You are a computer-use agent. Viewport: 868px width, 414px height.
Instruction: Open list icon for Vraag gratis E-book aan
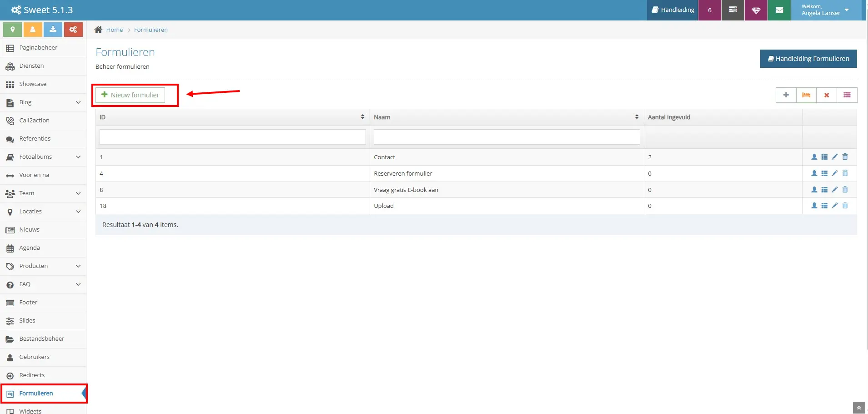(824, 190)
